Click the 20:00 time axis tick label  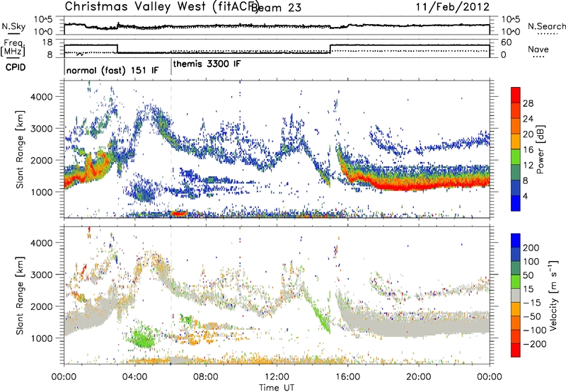tap(418, 377)
